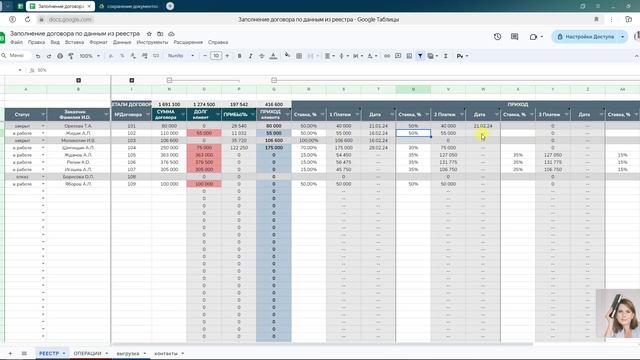
Task: Reload the page in browser
Action: (x=27, y=20)
